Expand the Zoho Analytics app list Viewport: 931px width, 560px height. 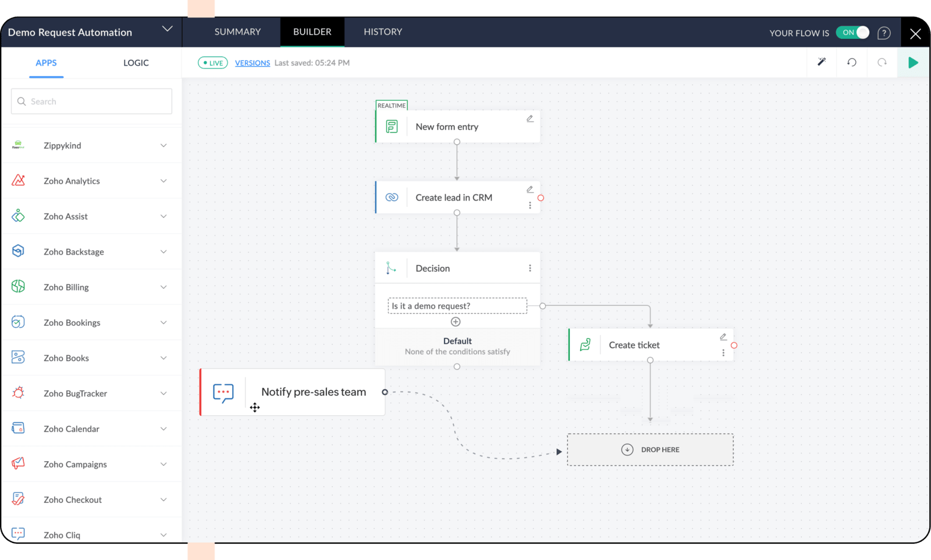(164, 181)
